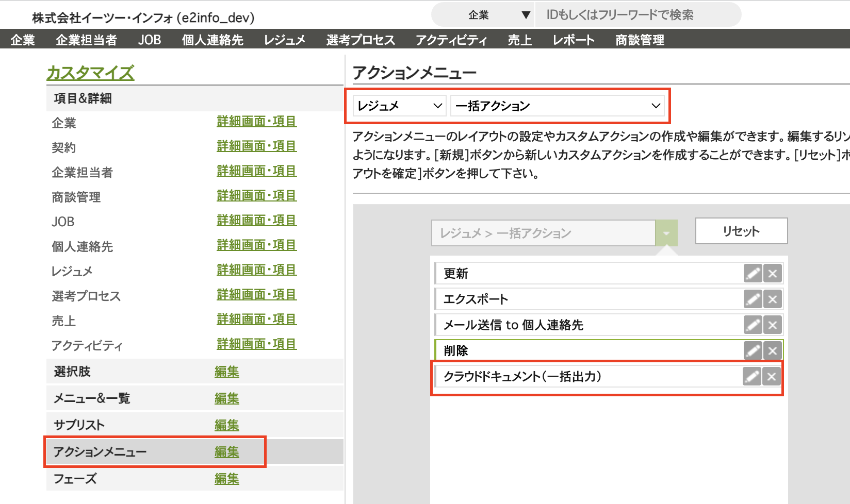The image size is (850, 504).
Task: Remove the エクスポート action with X icon
Action: [773, 299]
